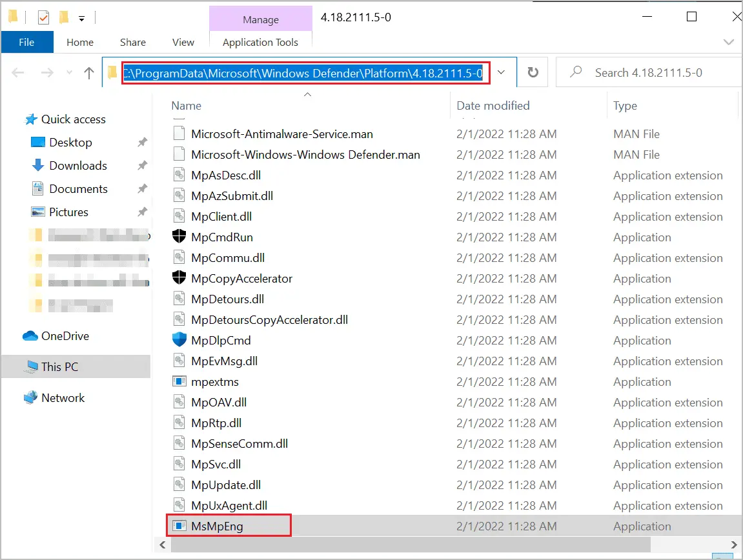
Task: Select the MpSvc.dll file
Action: pyautogui.click(x=216, y=465)
